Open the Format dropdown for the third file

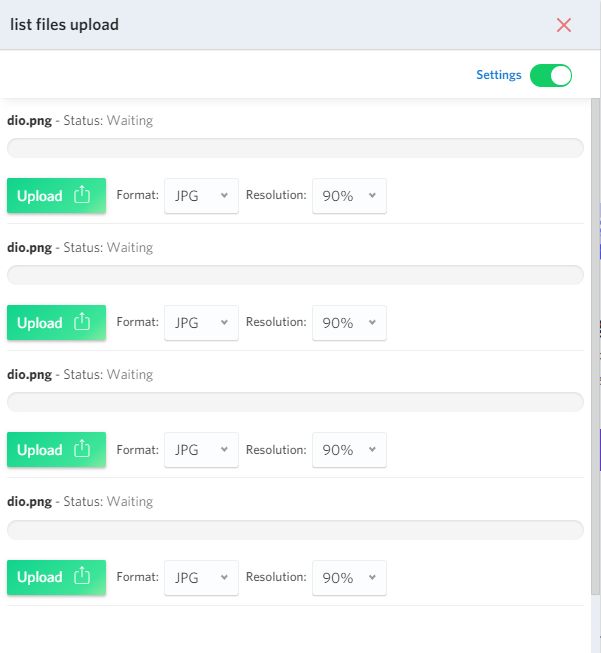tap(201, 450)
